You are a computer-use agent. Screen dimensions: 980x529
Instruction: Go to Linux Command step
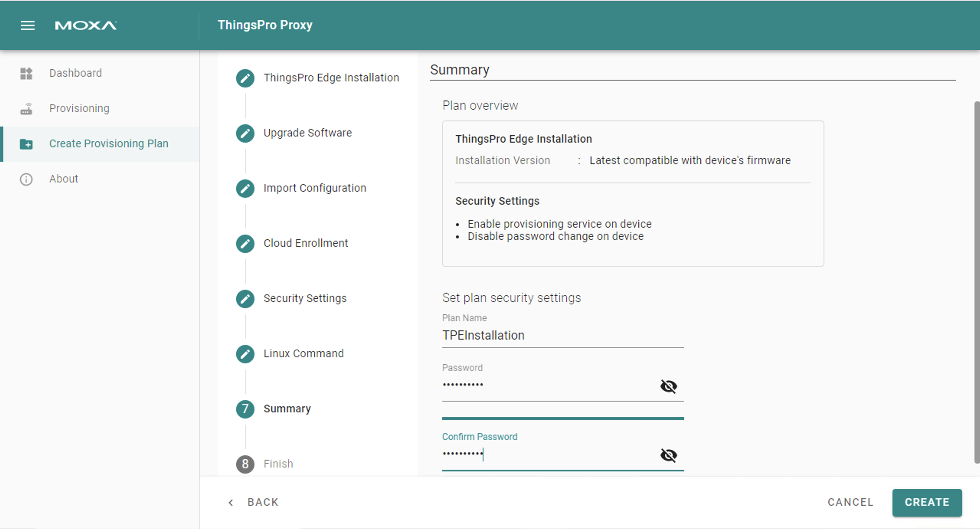click(303, 353)
